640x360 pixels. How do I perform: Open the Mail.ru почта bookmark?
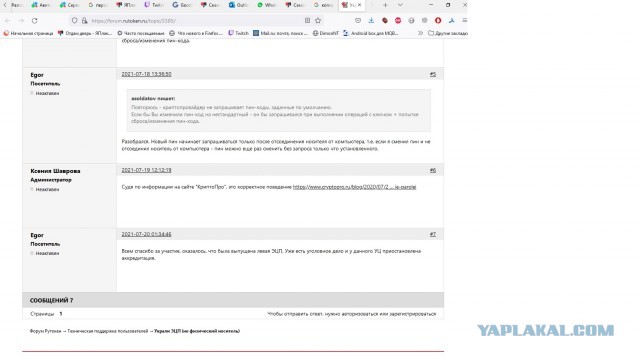pos(280,33)
